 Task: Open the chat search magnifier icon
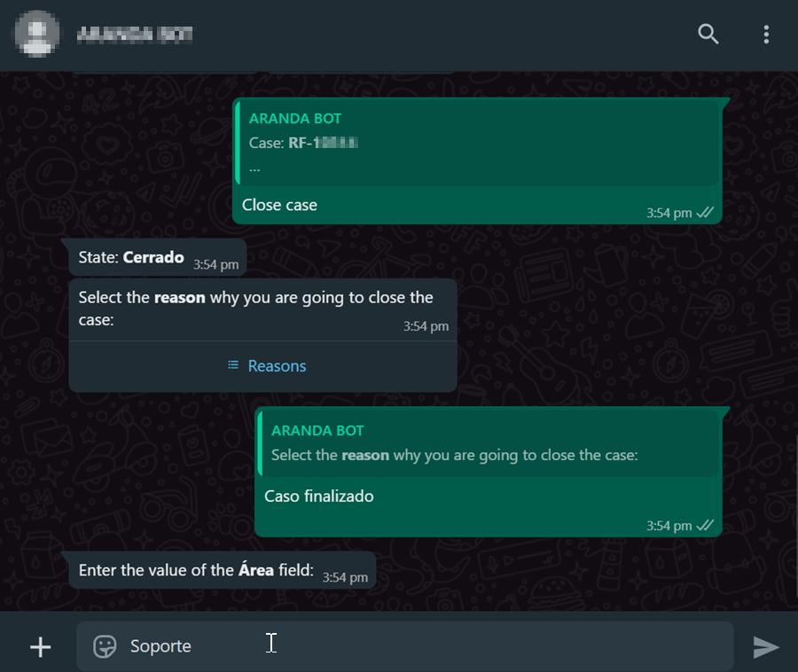(708, 34)
